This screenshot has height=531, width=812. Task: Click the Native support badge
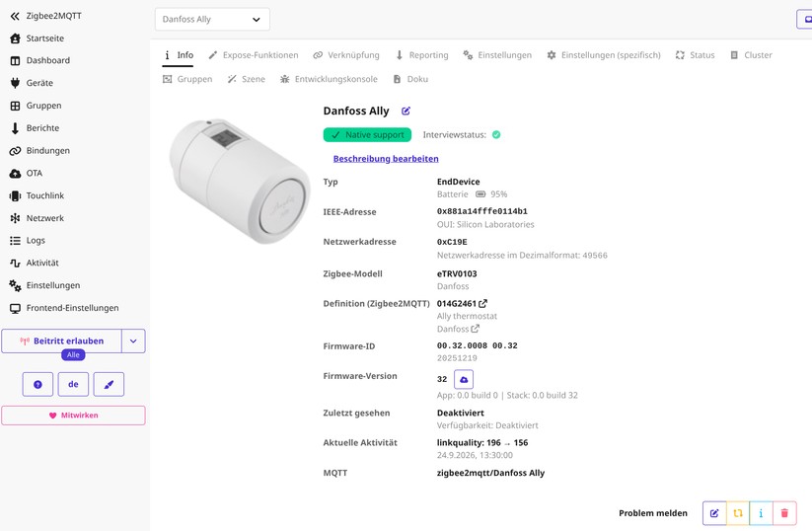pos(367,134)
